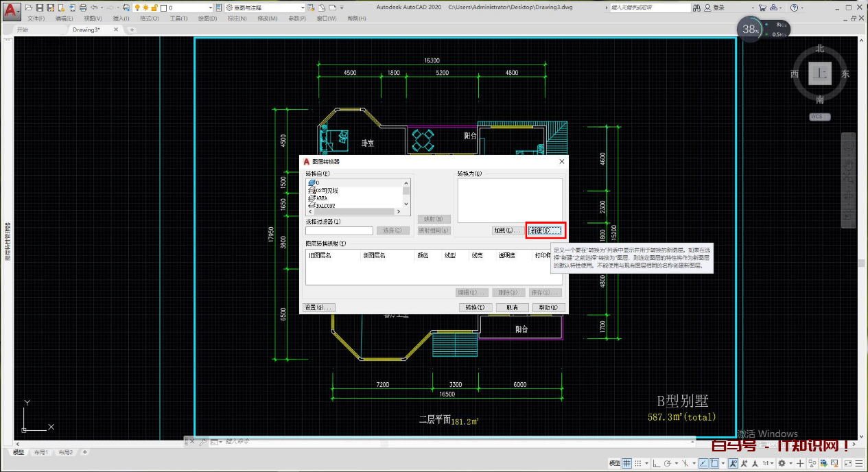Screen dimensions: 868x472
Task: Click the Plot (printer) icon in the toolbar
Action: [82, 6]
